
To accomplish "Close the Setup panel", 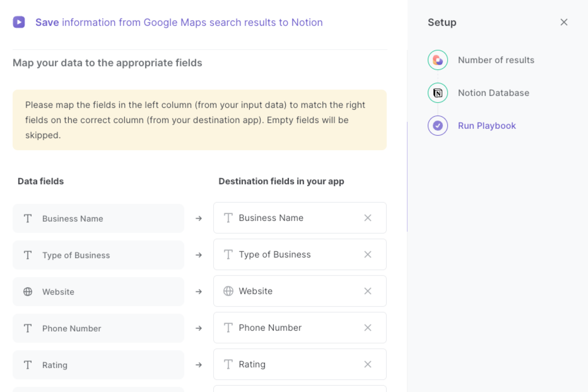I will point(563,22).
